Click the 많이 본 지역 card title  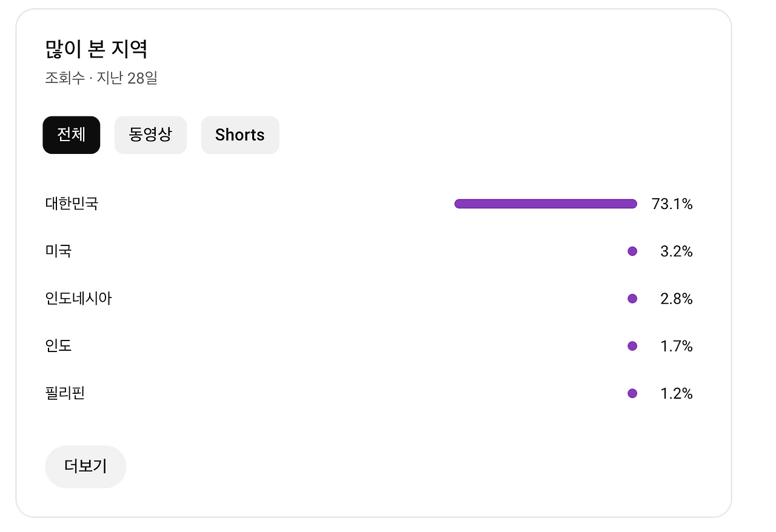pos(96,49)
